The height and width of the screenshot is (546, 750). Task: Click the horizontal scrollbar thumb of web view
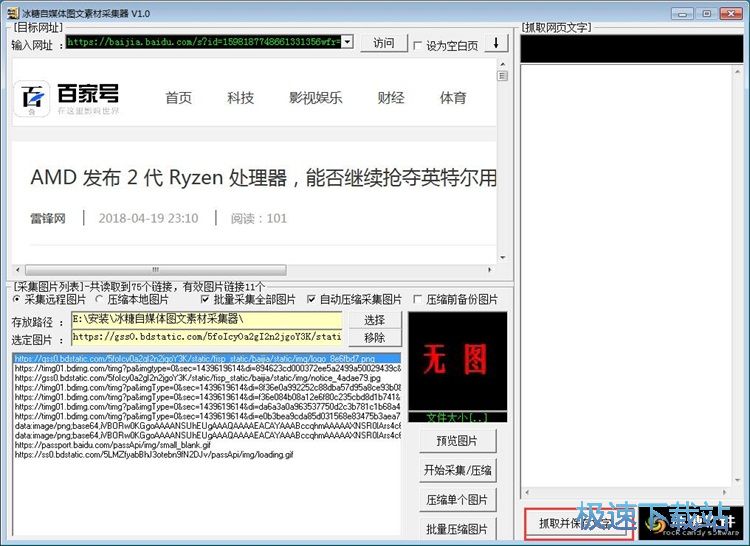pyautogui.click(x=155, y=270)
